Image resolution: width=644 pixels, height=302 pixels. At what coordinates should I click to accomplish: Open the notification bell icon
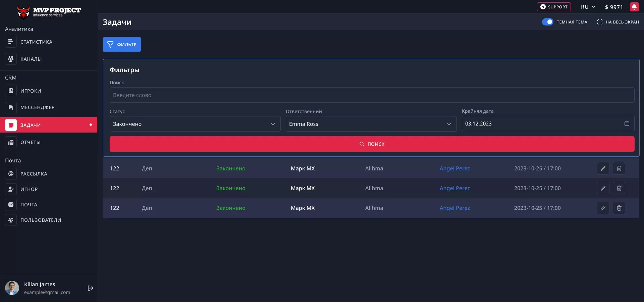click(x=635, y=7)
